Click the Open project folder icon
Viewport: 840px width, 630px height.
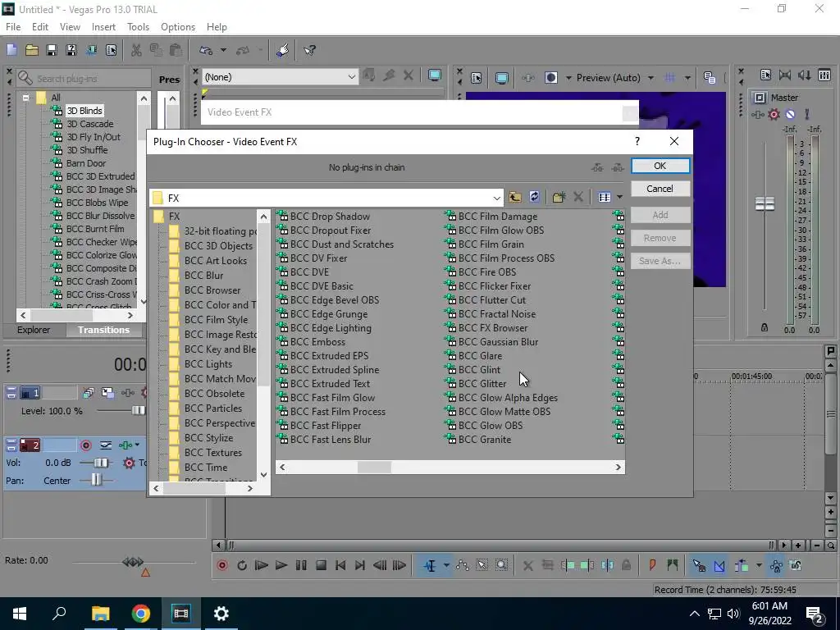(x=32, y=50)
